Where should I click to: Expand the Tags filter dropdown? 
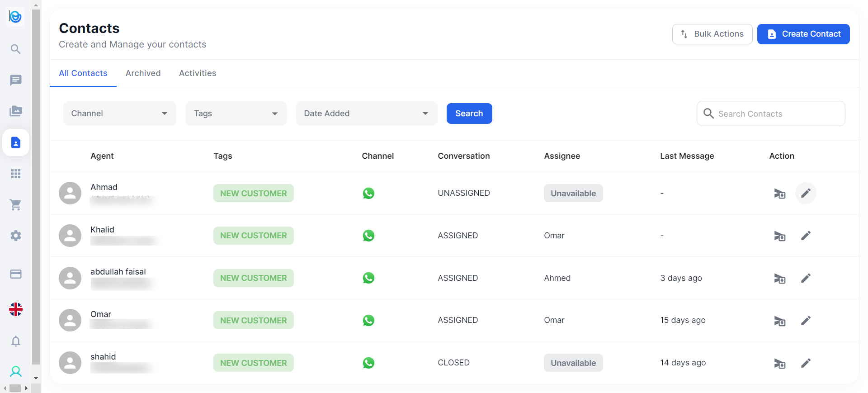(x=236, y=114)
